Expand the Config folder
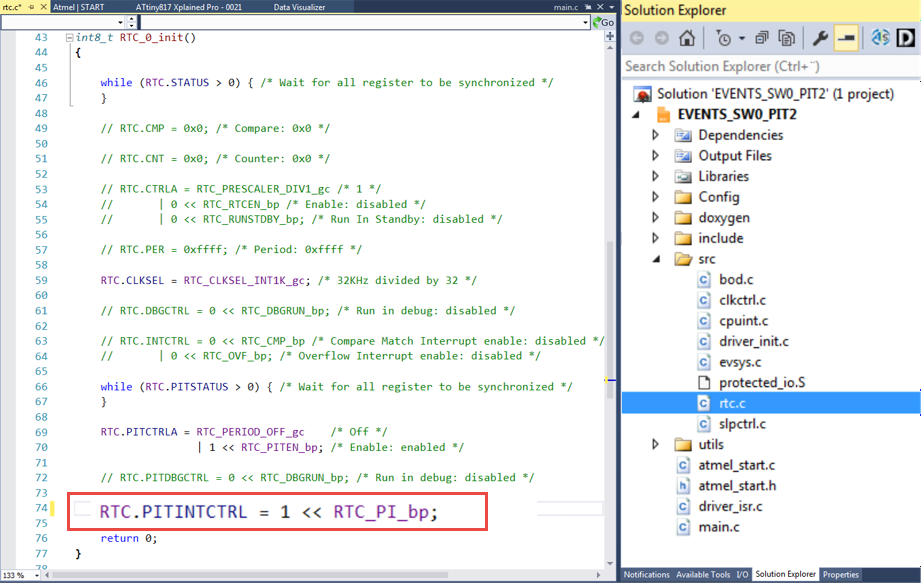The height and width of the screenshot is (583, 921). pyautogui.click(x=656, y=197)
